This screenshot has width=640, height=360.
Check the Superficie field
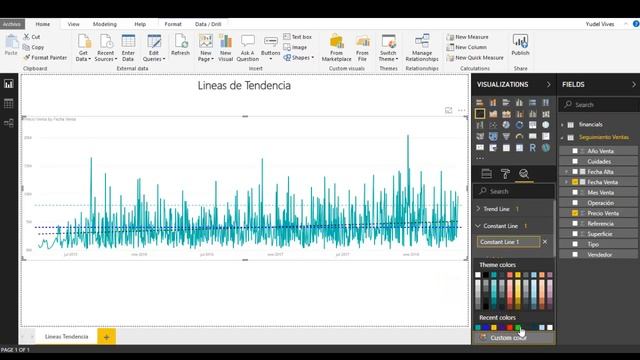(x=575, y=234)
